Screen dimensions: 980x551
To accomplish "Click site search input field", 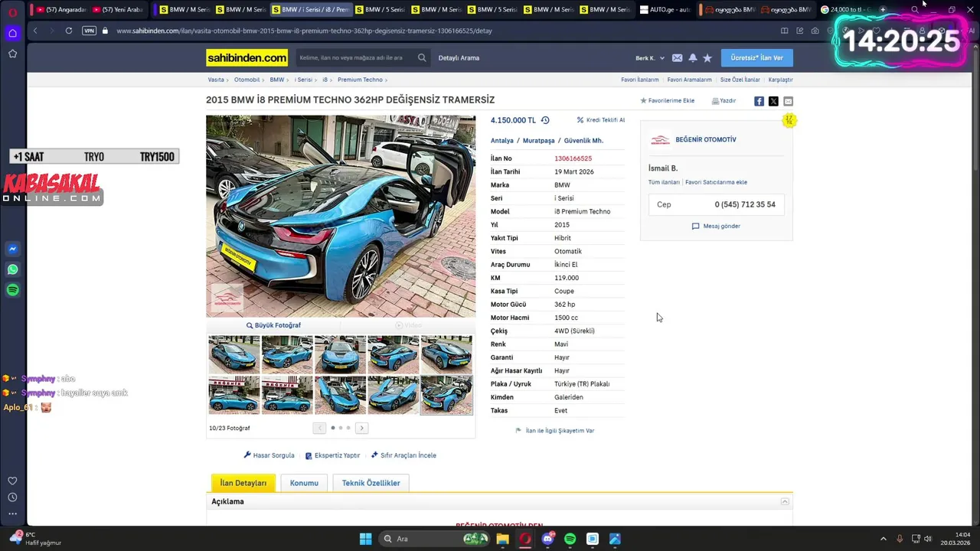I will tap(356, 58).
